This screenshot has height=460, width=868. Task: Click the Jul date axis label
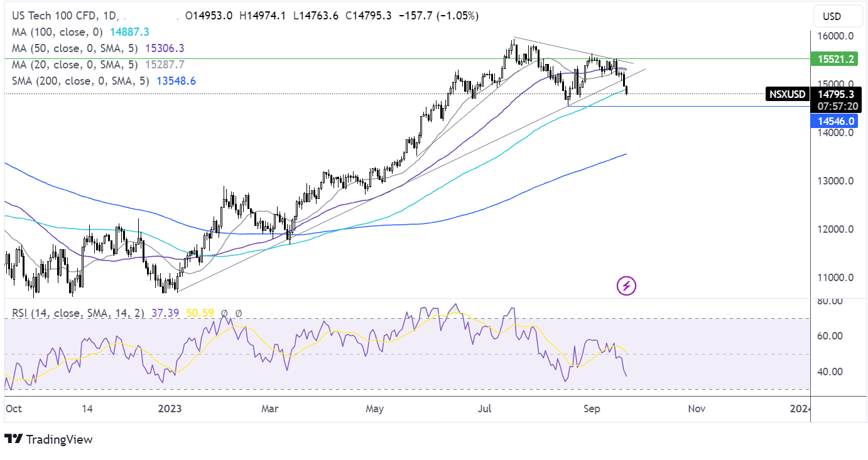coord(484,409)
